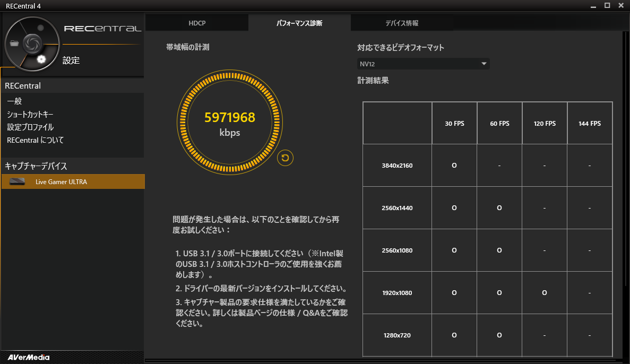630x364 pixels.
Task: Click the 計測結果 heading
Action: coord(373,80)
